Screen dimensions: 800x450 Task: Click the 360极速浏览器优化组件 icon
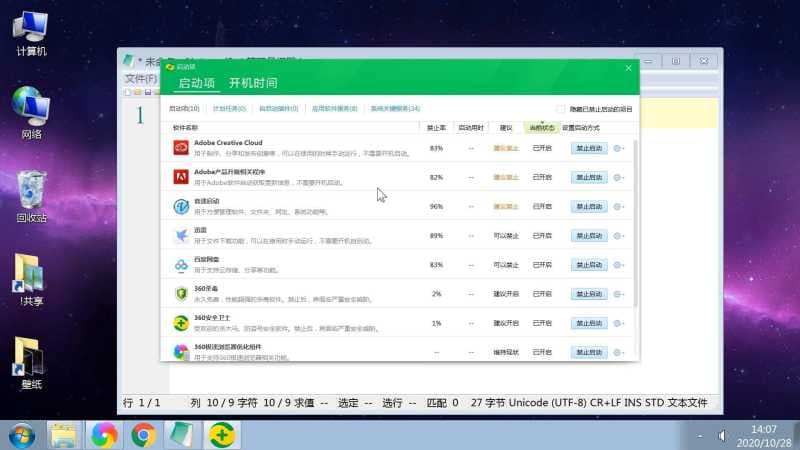tap(181, 352)
